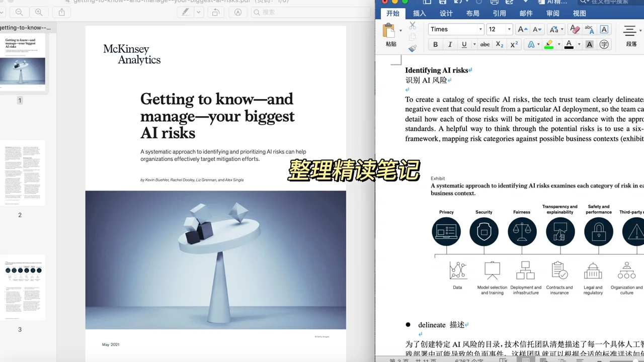Open the 插入 ribbon tab in Word
This screenshot has width=644, height=362.
[419, 14]
